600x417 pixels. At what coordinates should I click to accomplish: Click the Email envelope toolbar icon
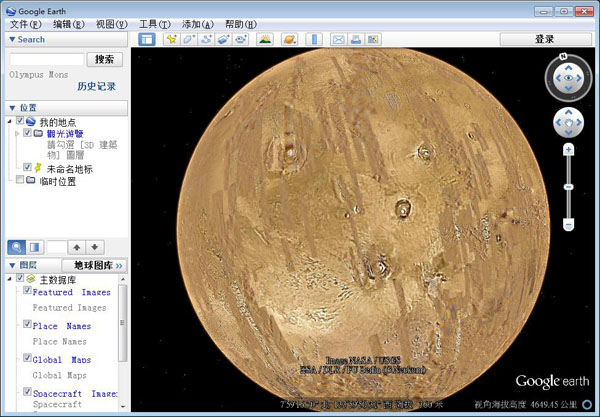[x=339, y=39]
